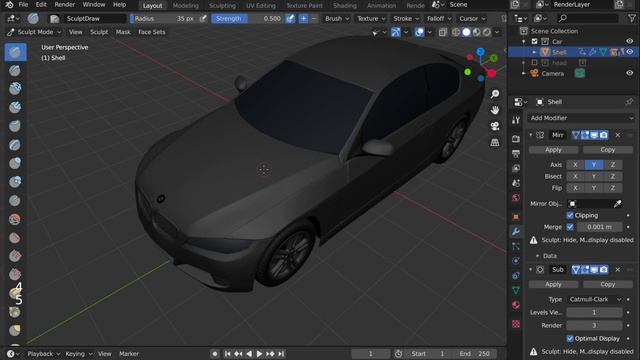This screenshot has width=640, height=360.
Task: Toggle Optimal Display checkbox
Action: 570,338
